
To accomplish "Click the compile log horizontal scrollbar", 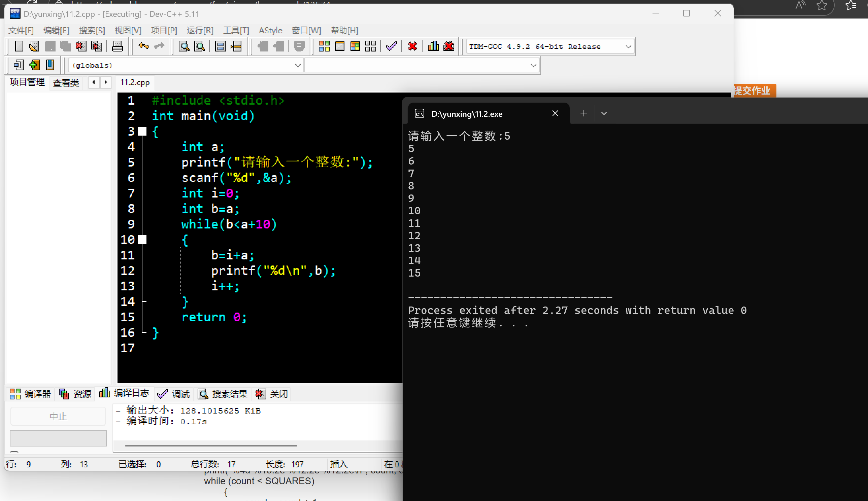I will tap(211, 445).
